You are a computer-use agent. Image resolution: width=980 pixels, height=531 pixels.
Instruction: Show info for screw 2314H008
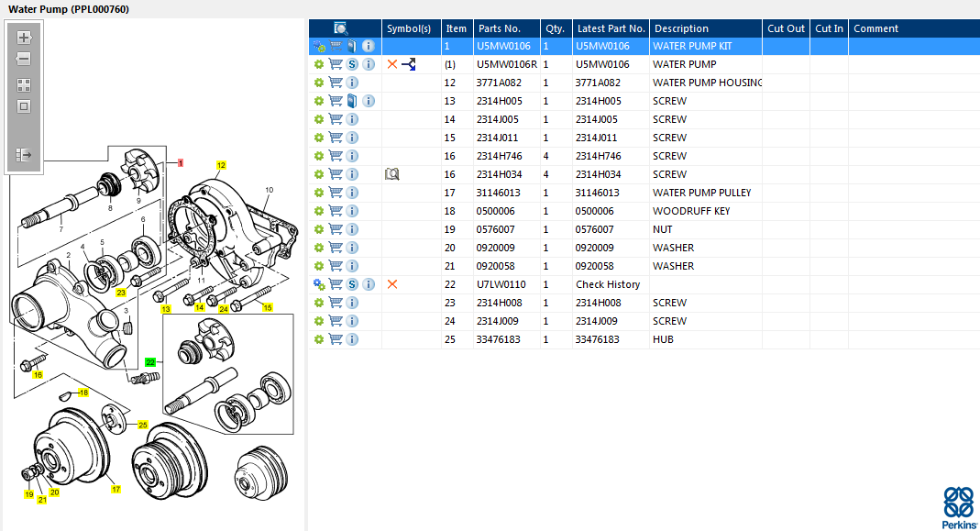tap(352, 303)
